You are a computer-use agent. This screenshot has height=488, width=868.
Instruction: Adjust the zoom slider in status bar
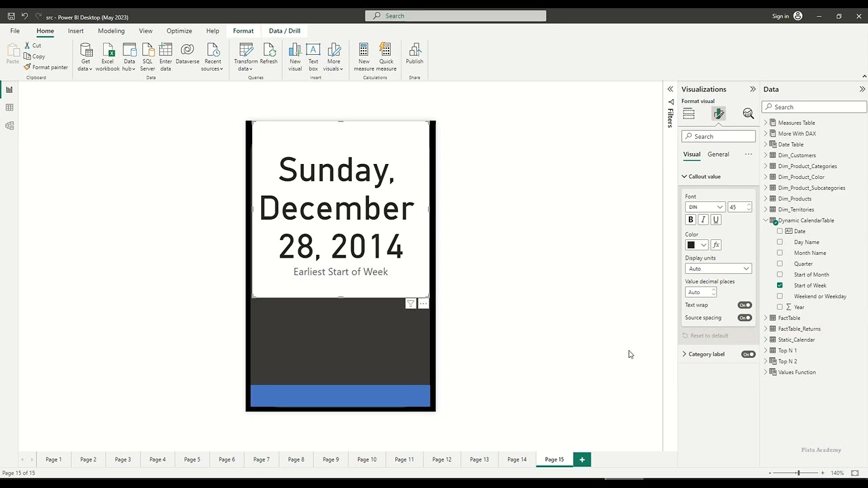[798, 473]
